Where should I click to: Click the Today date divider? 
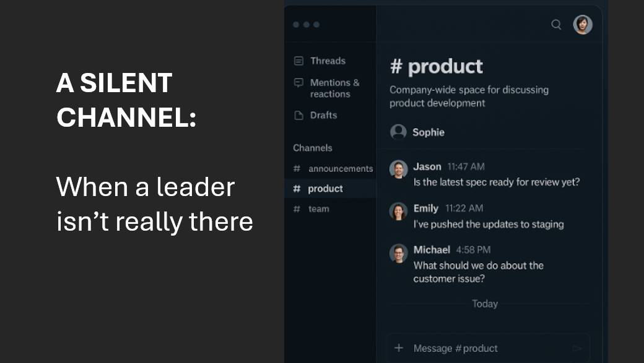[485, 304]
